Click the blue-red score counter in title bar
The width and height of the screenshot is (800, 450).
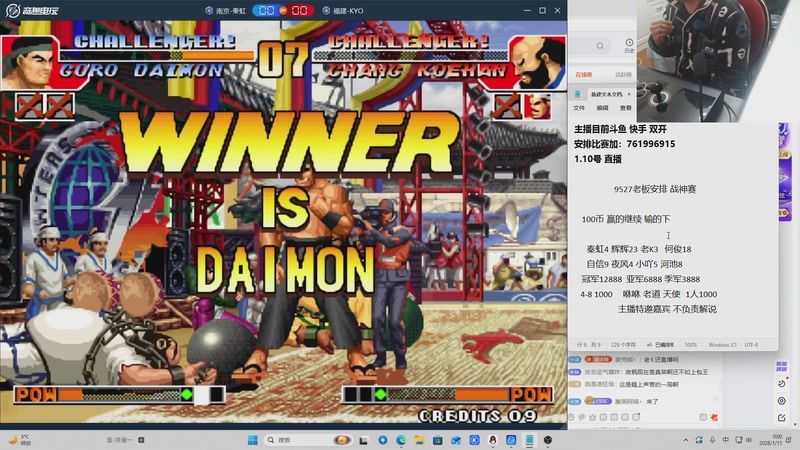[x=283, y=10]
